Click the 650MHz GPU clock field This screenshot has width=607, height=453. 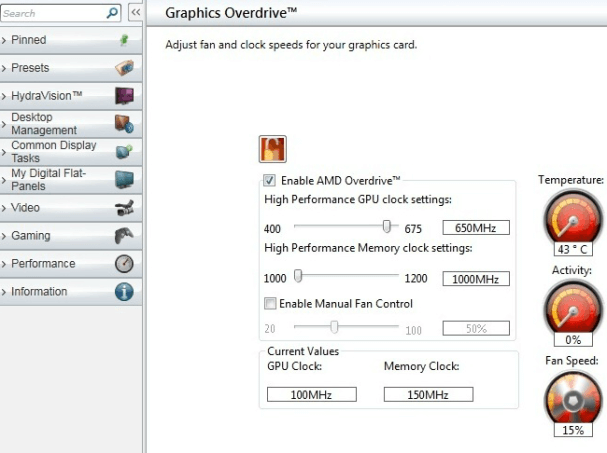(x=476, y=228)
